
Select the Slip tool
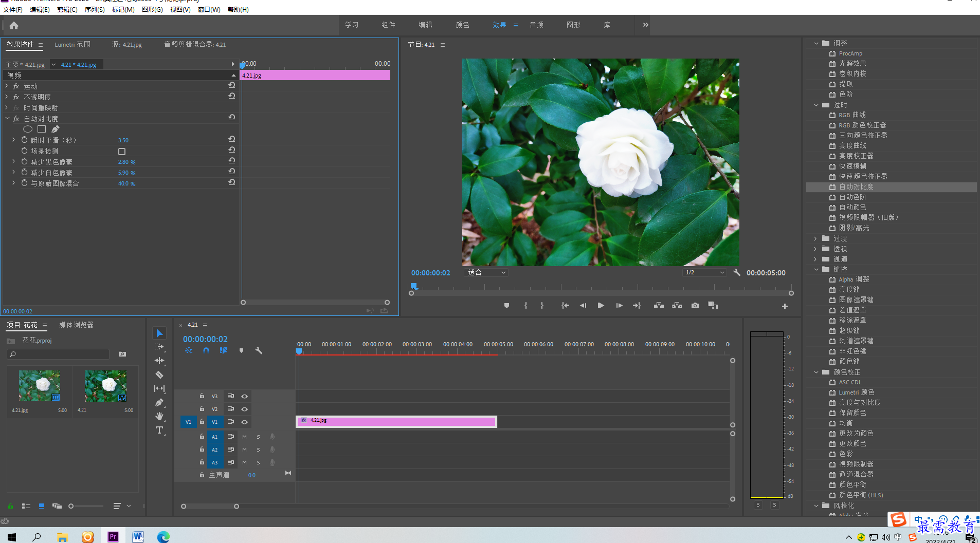tap(159, 388)
